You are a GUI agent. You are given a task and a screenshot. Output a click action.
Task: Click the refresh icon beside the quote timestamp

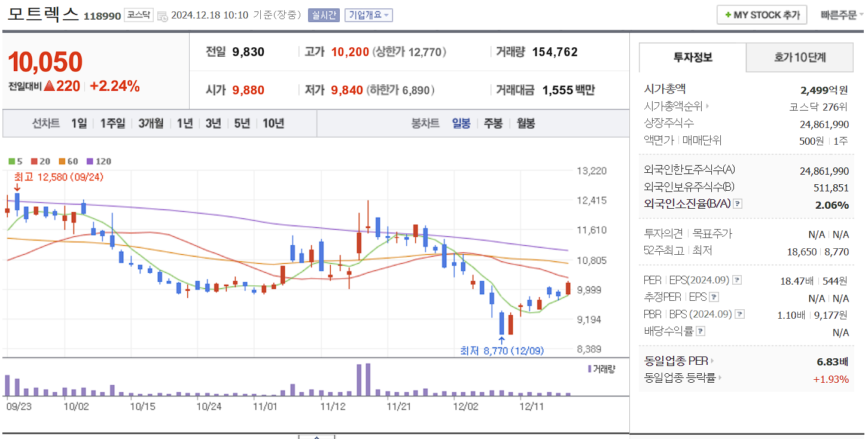coord(162,16)
